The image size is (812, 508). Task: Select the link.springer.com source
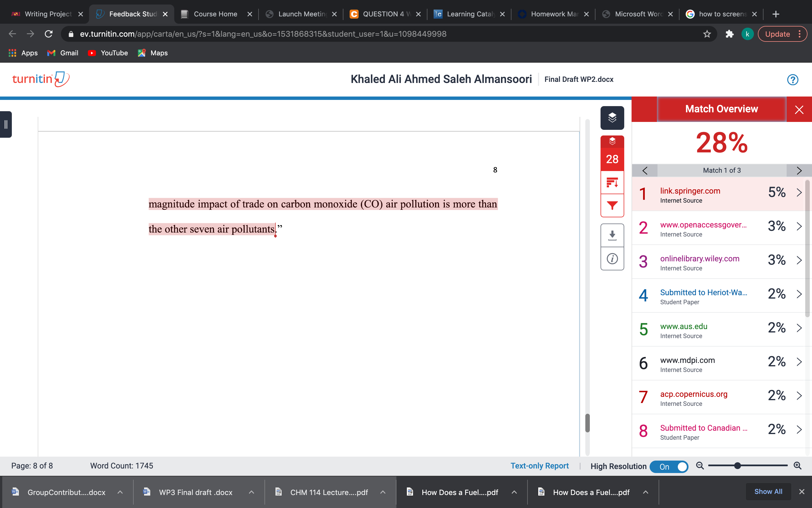point(690,191)
